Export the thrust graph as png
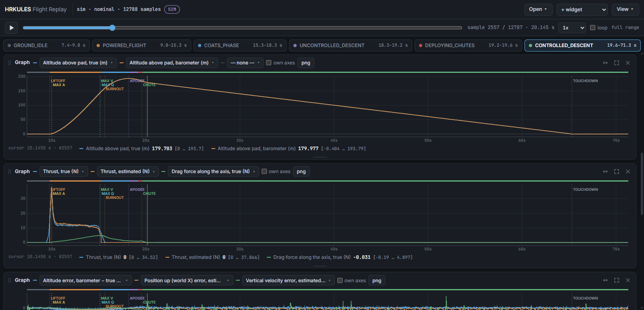The width and height of the screenshot is (644, 310). [301, 172]
